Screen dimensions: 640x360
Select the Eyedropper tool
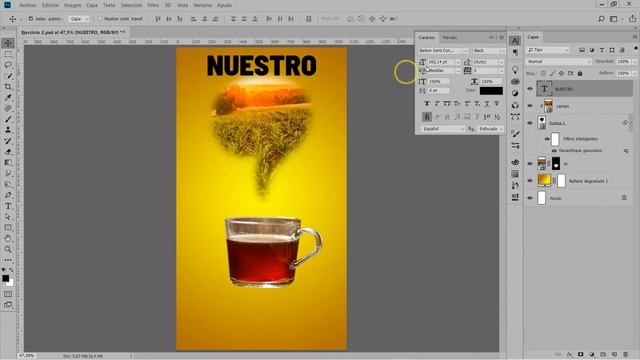[8, 98]
